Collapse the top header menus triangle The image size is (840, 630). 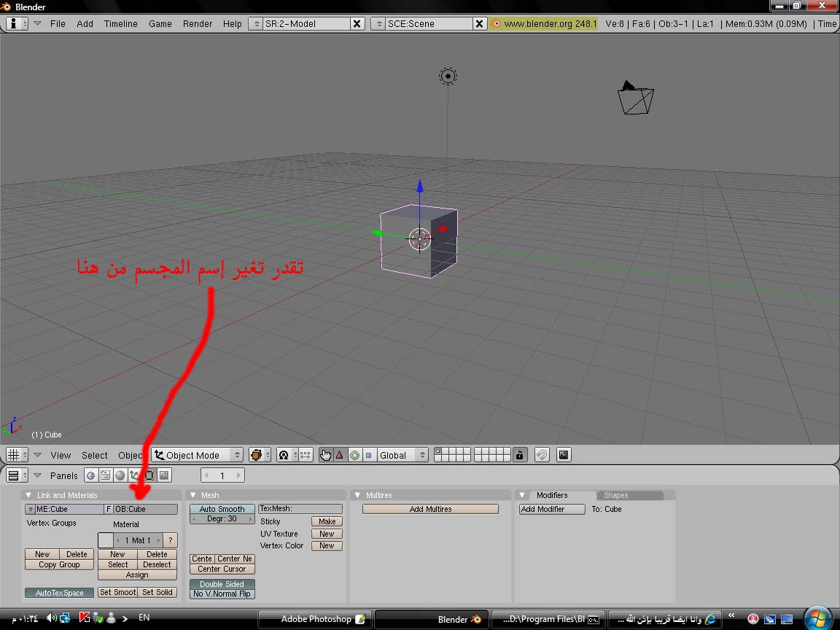[x=37, y=23]
